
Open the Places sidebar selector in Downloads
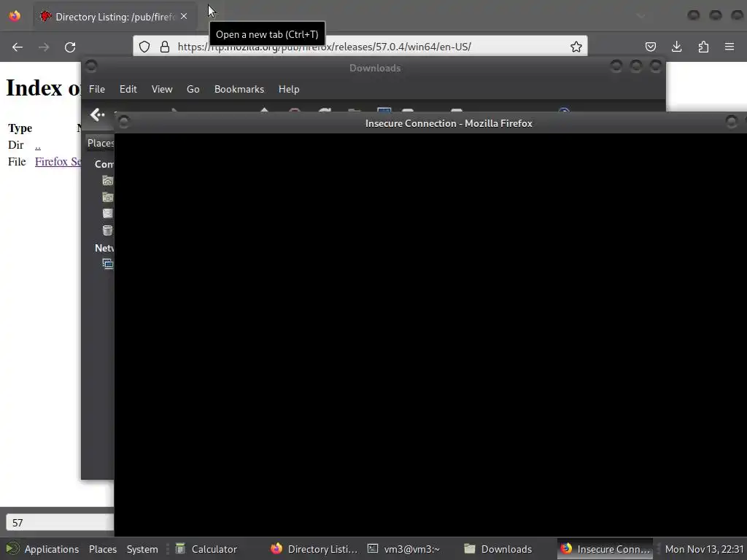pos(100,143)
